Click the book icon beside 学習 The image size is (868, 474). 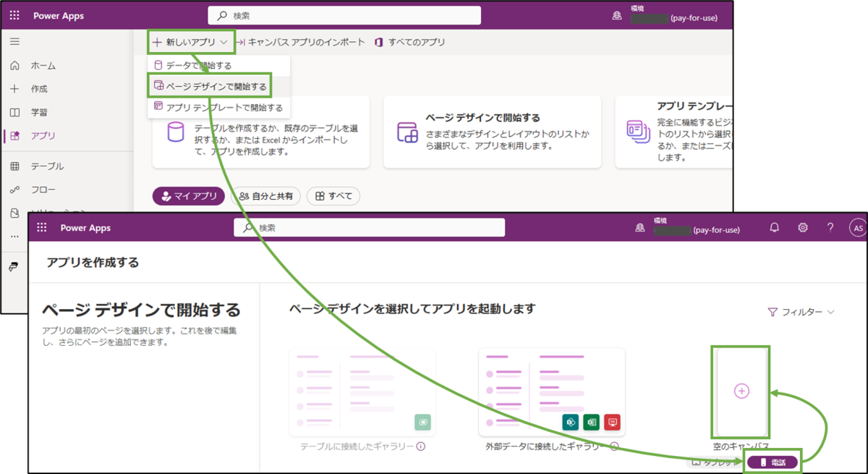pos(14,112)
